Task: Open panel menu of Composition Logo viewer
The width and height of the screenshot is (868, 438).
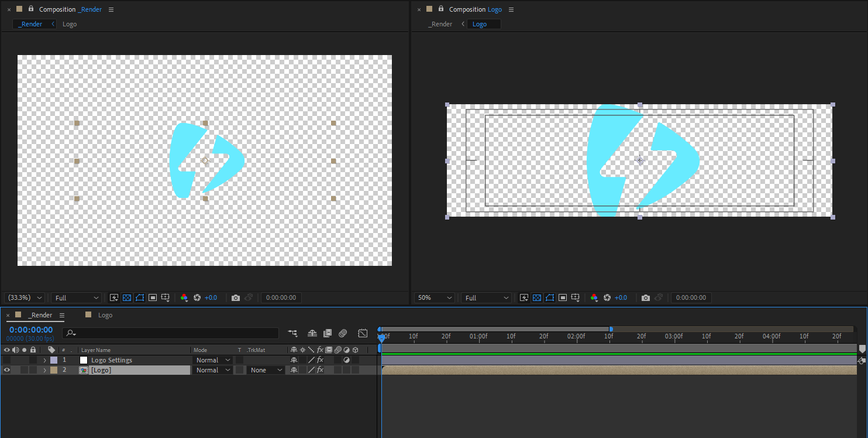Action: point(511,9)
